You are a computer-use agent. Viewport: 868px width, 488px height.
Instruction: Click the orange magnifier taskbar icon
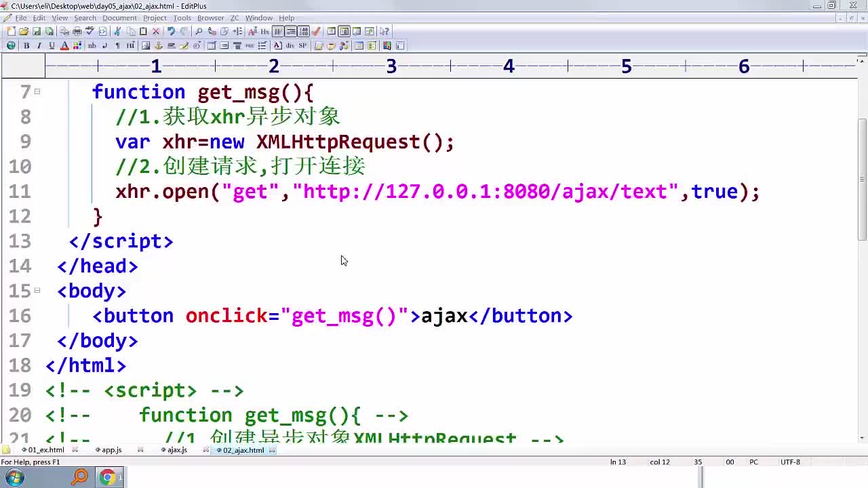point(80,478)
